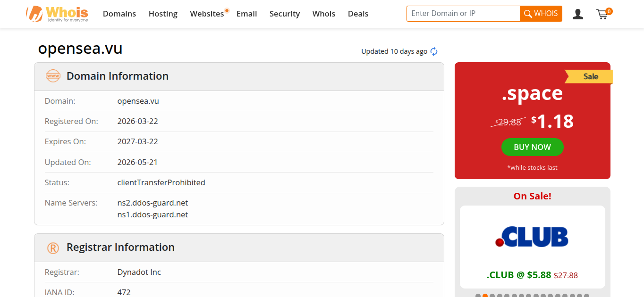Click the On Sale! heading
644x297 pixels.
coord(532,196)
